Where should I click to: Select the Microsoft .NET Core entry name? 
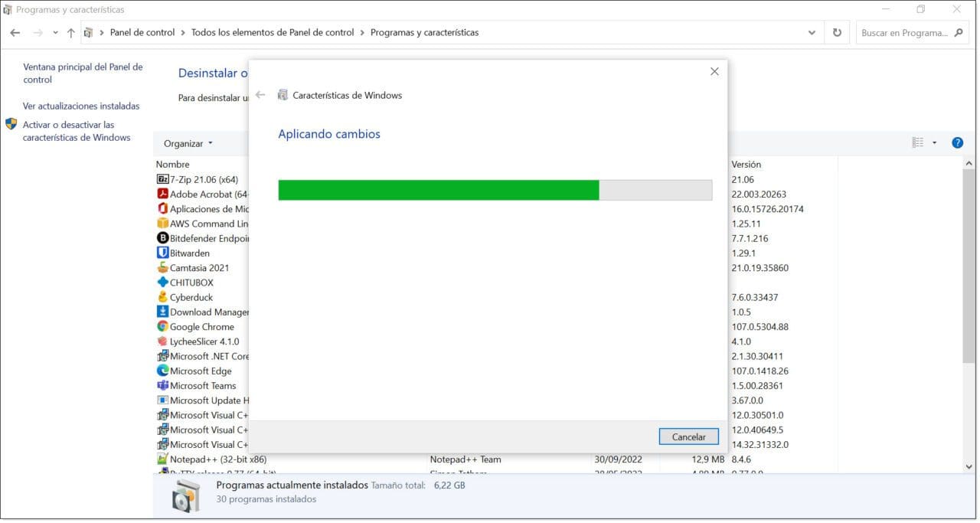pyautogui.click(x=210, y=356)
